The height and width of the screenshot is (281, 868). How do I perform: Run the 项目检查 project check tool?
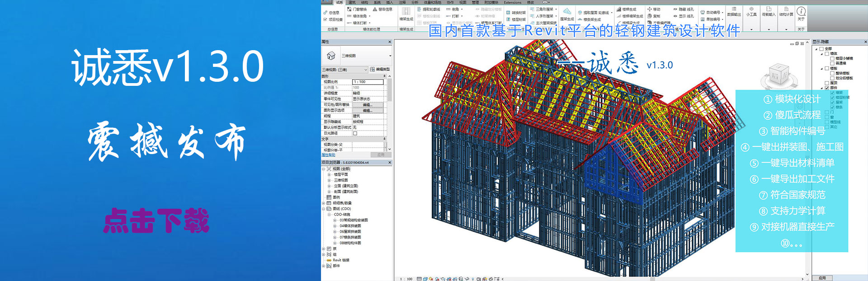[x=333, y=19]
